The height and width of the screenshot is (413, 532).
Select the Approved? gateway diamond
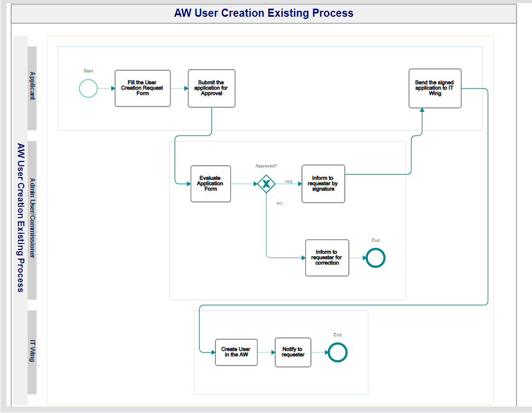(266, 184)
